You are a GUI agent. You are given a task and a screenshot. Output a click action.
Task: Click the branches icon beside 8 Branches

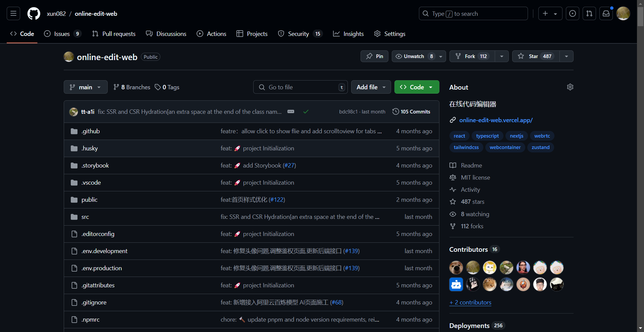[x=116, y=87]
